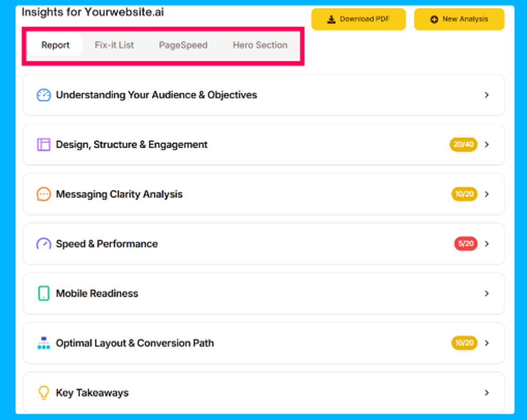The image size is (527, 420).
Task: Open the PageSpeed tab
Action: point(183,45)
